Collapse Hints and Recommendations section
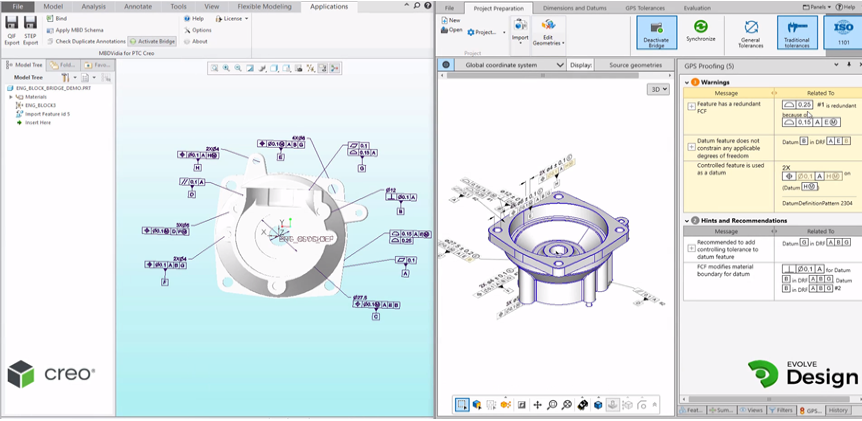 pos(687,220)
